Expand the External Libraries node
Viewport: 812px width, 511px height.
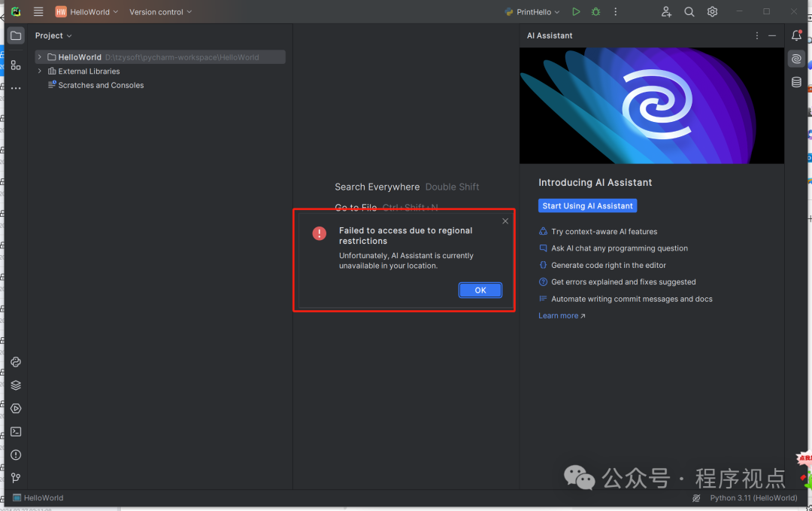[39, 71]
